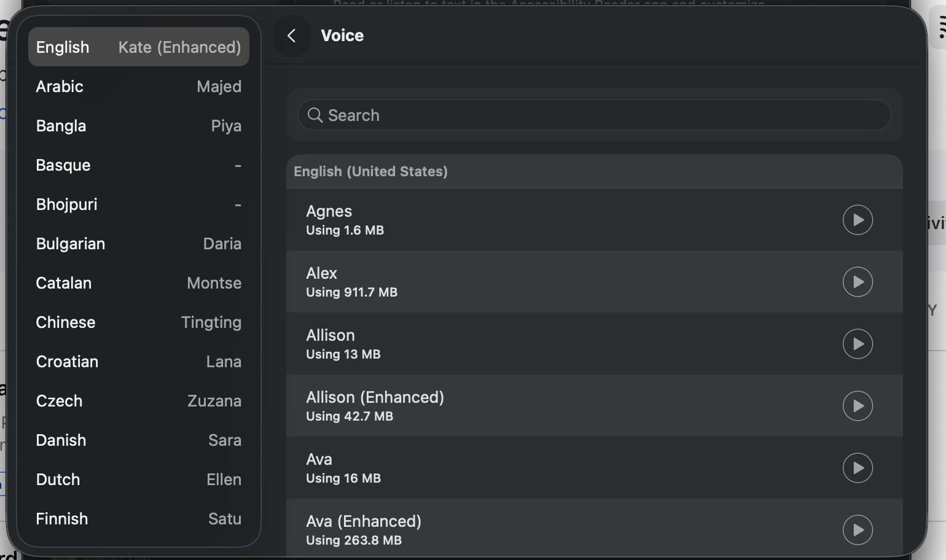Play Ava (Enhanced) voice preview
This screenshot has width=946, height=560.
click(858, 530)
